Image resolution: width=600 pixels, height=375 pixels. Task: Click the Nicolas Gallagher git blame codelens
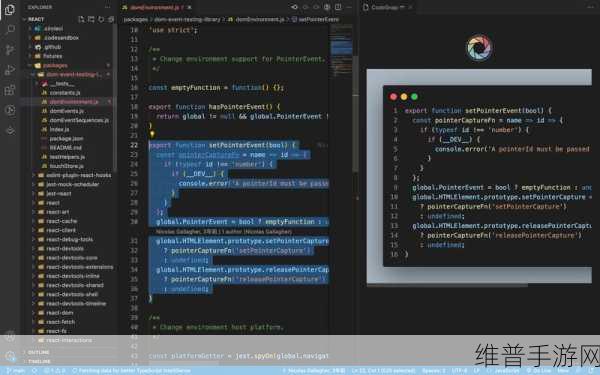coord(224,232)
